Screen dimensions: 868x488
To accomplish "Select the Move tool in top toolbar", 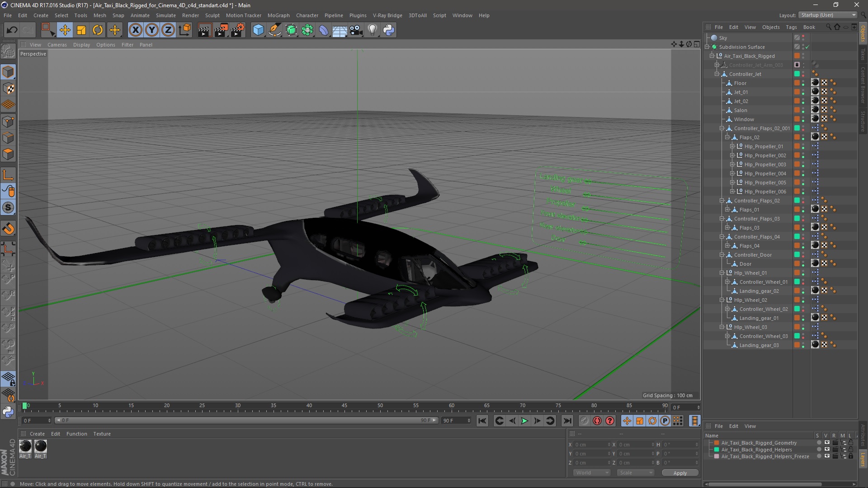I will tap(65, 30).
